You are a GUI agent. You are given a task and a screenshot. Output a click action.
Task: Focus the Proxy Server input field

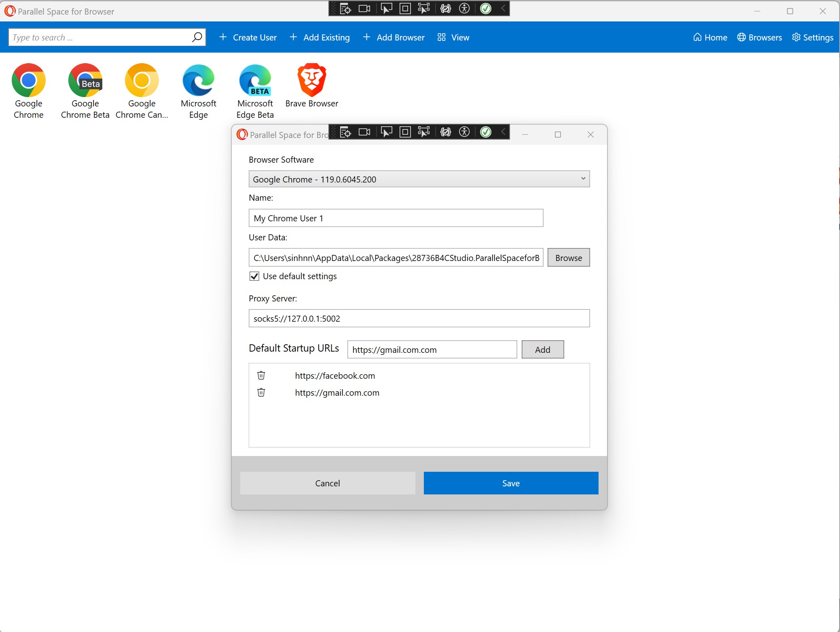(x=419, y=318)
